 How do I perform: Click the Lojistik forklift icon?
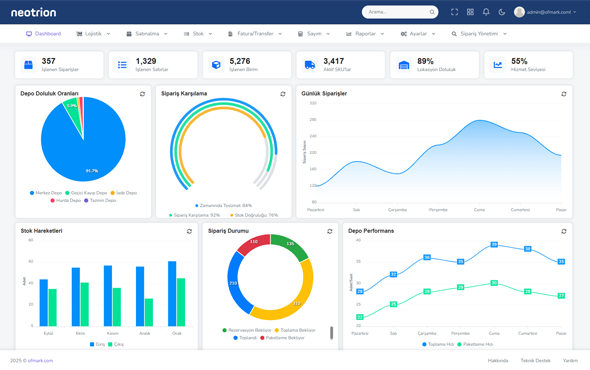(x=79, y=34)
